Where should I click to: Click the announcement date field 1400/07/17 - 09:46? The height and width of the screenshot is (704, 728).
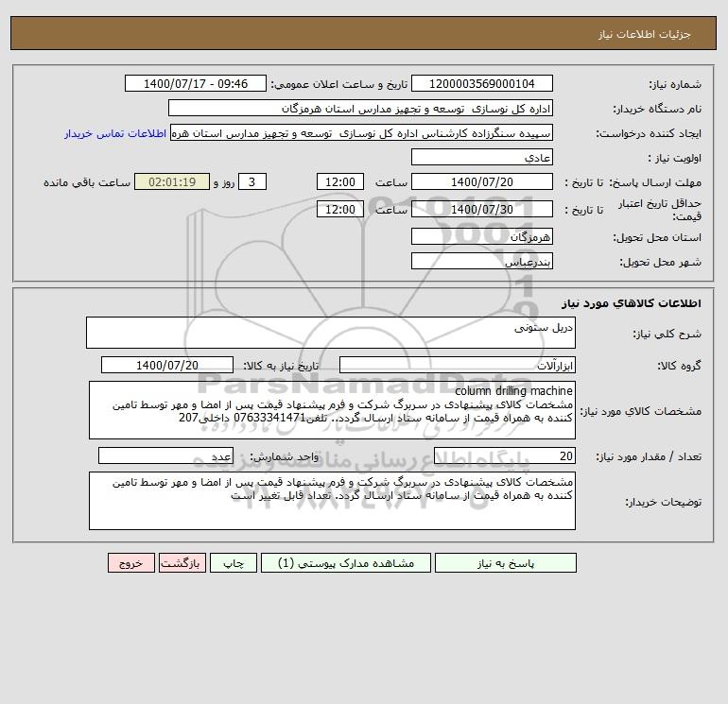(196, 83)
